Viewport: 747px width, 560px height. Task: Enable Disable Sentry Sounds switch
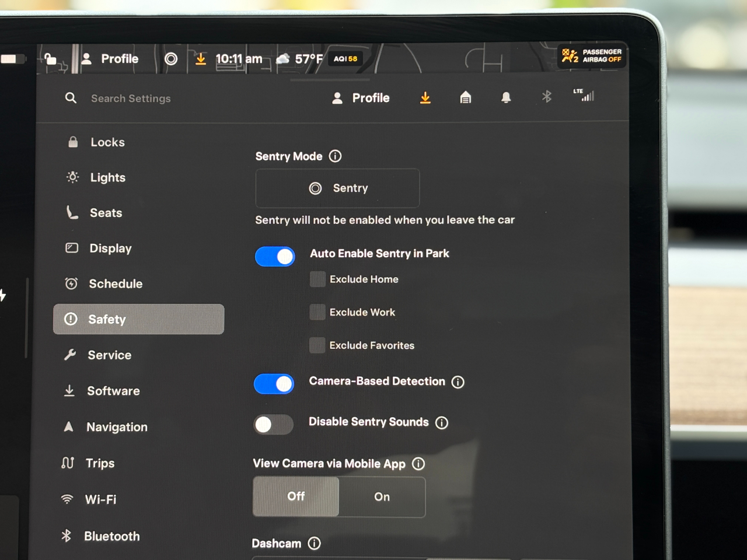click(273, 424)
